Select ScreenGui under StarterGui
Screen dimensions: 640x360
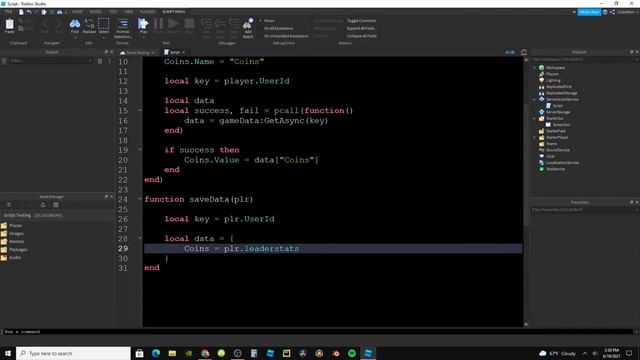[561, 124]
